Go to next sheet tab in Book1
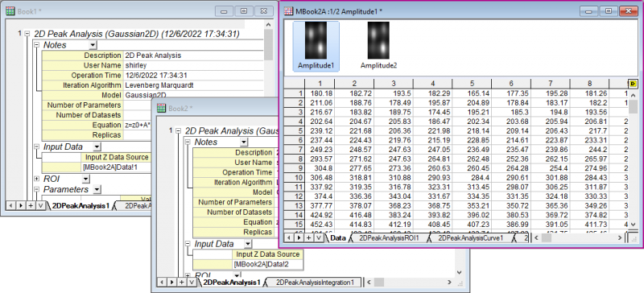The image size is (644, 293). (21, 205)
